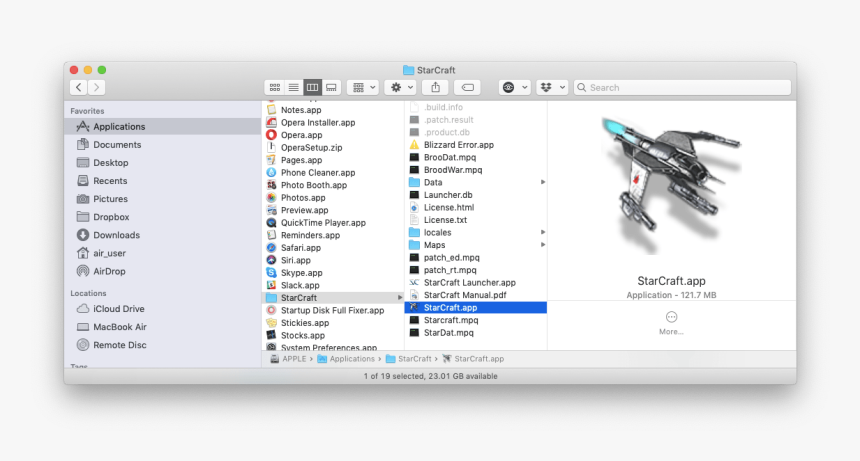Select the Opera Installer.app icon
The image size is (860, 461).
(x=271, y=122)
